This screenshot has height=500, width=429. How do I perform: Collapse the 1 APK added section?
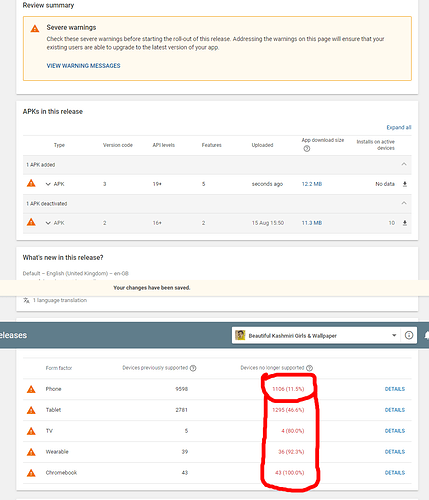coord(404,164)
